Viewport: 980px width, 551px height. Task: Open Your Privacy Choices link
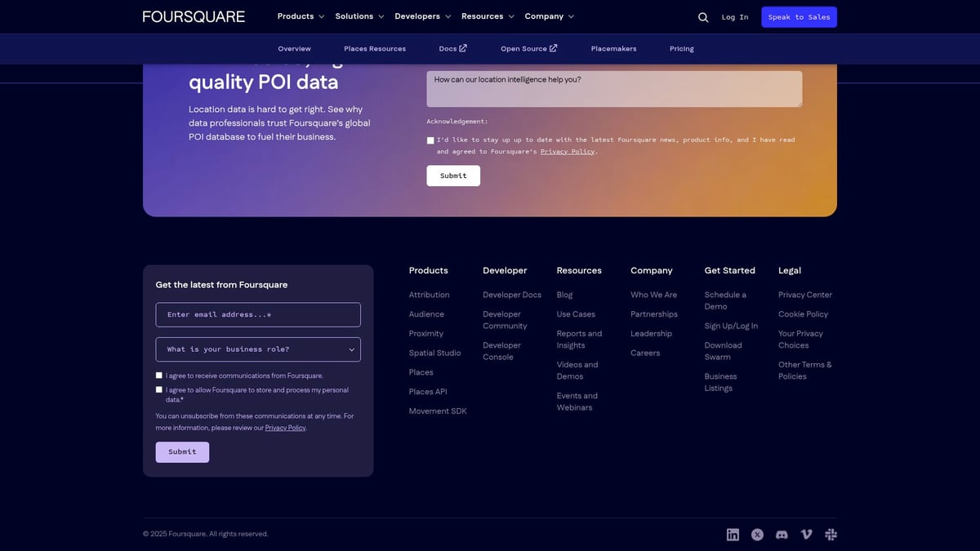pyautogui.click(x=800, y=340)
